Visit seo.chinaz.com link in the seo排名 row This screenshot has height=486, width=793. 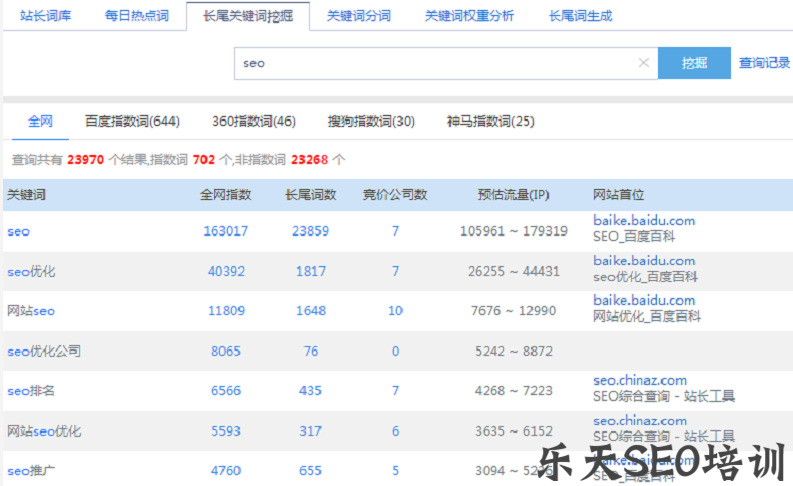[640, 380]
